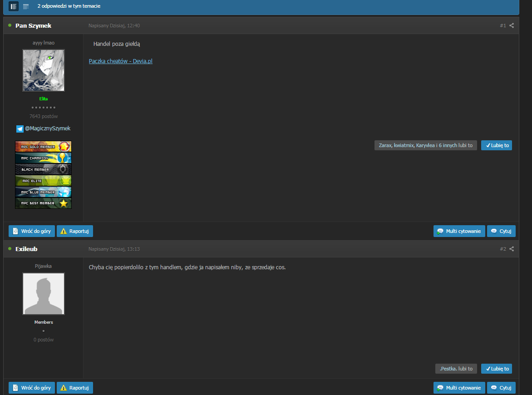The height and width of the screenshot is (395, 532).
Task: Open permalink #2 of second post
Action: pos(503,249)
